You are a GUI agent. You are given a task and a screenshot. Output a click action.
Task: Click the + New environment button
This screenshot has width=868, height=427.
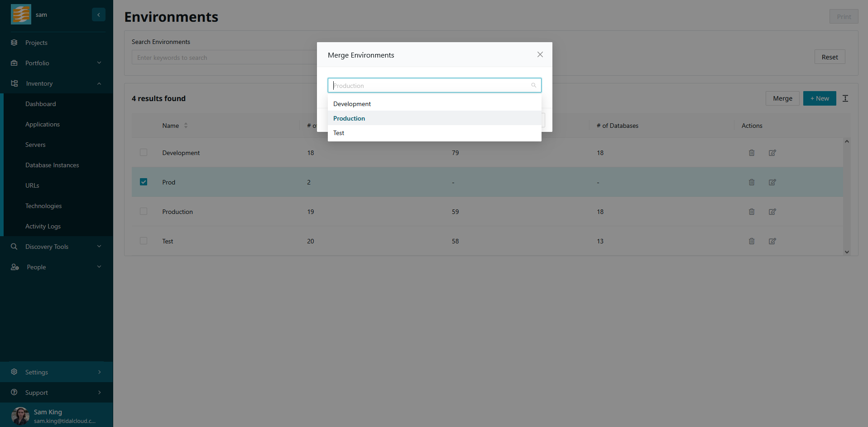(819, 98)
